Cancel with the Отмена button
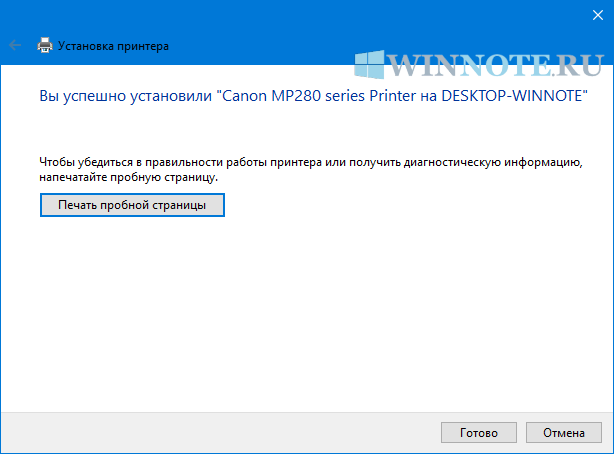 coord(563,432)
